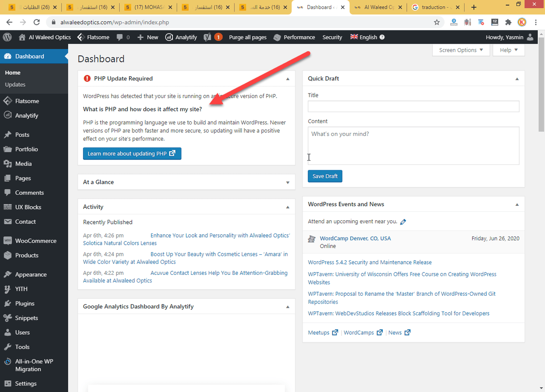
Task: Open Pages in the sidebar
Action: point(34,178)
